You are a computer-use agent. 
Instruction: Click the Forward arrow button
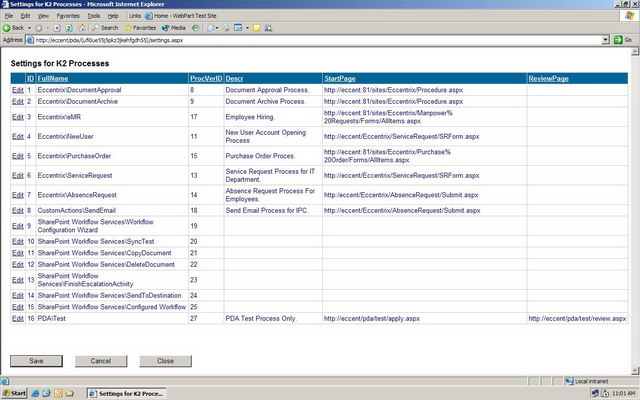(x=38, y=28)
